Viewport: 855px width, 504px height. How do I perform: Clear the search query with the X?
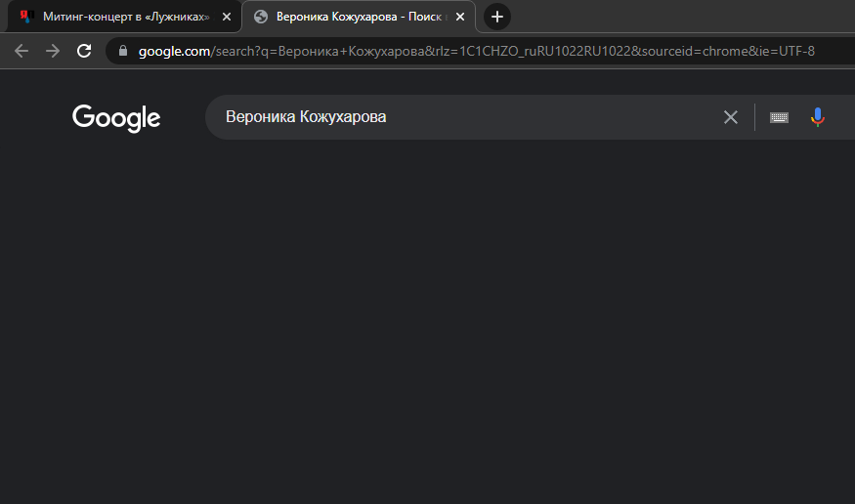point(731,117)
